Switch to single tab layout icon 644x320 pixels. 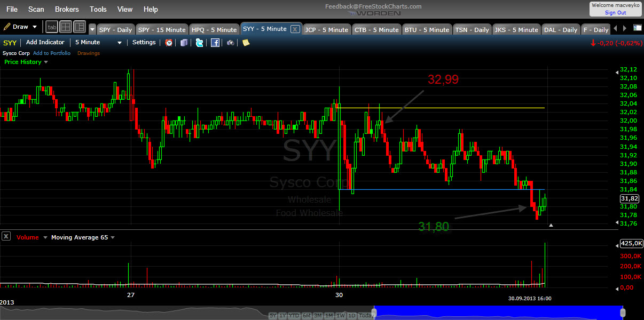coord(52,27)
